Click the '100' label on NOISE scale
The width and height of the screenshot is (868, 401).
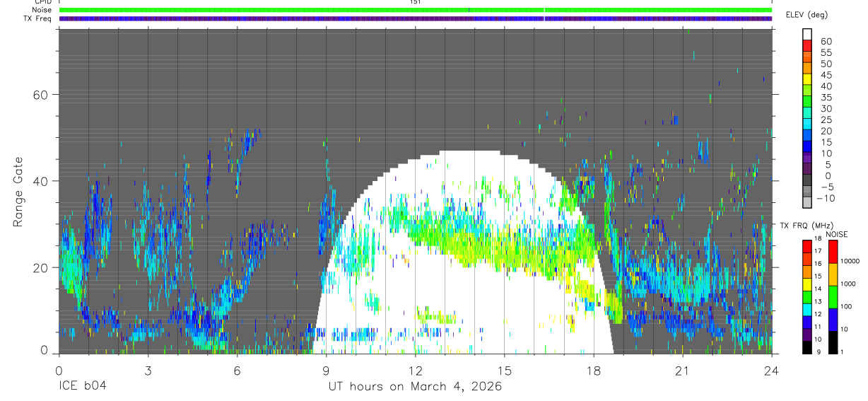coord(846,308)
